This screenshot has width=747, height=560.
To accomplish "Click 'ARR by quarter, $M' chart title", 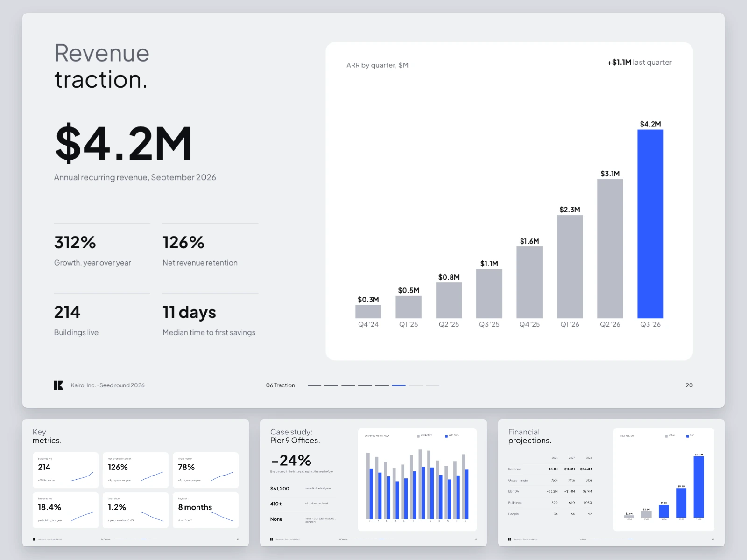I will (x=377, y=65).
